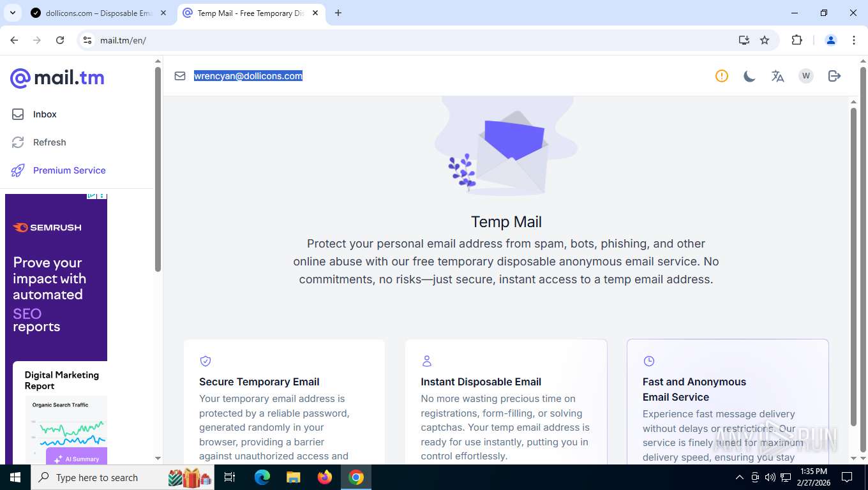Open the notification center
Viewport: 868px width, 490px height.
point(847,477)
